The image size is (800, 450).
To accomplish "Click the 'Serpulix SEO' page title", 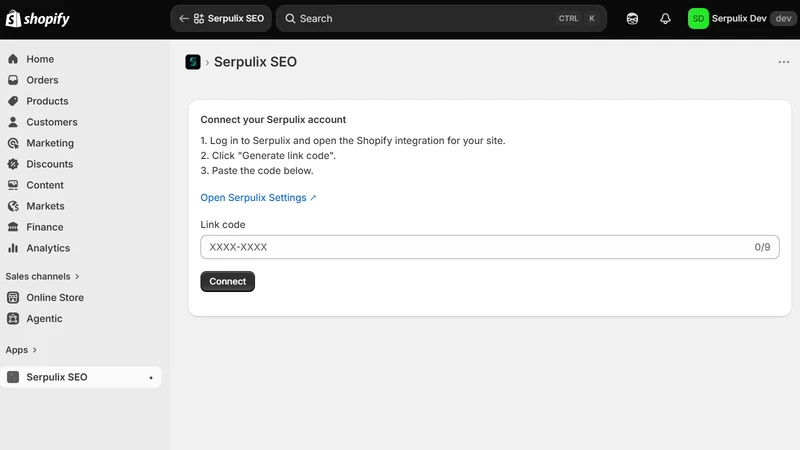I will (x=255, y=62).
